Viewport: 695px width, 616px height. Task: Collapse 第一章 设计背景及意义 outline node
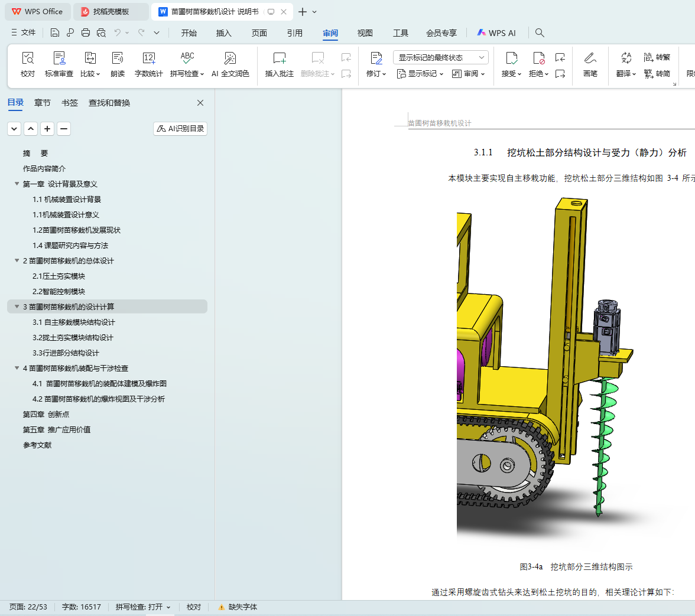coord(17,184)
